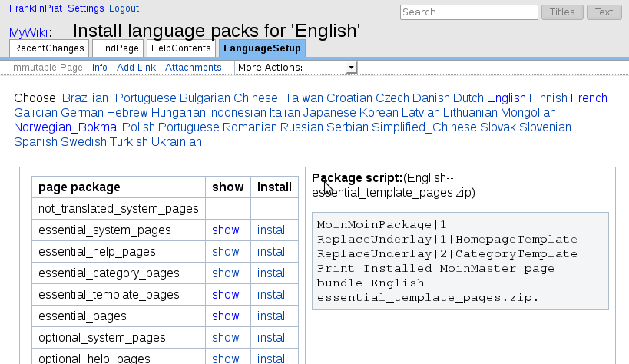Choose the Hungarian language
The width and height of the screenshot is (629, 364).
click(x=178, y=112)
